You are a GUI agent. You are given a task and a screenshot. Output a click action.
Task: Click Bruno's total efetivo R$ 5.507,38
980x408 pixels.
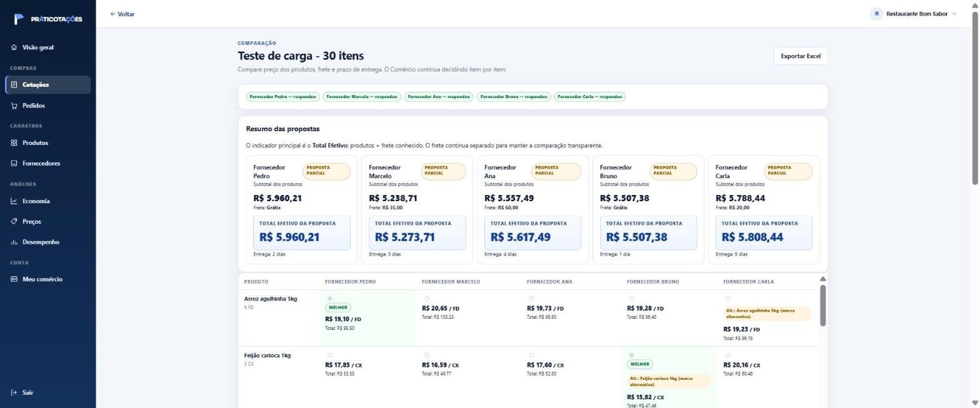click(636, 237)
